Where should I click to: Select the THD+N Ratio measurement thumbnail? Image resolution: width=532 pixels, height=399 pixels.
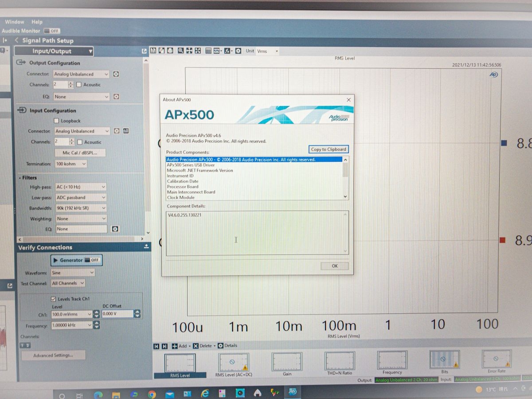pyautogui.click(x=339, y=362)
